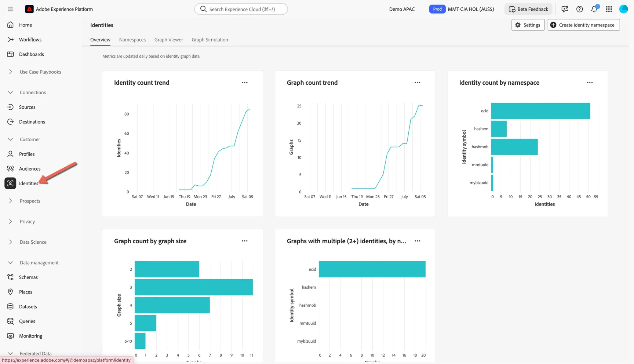Screen dimensions: 634x364
Task: Select the Overview tab
Action: point(100,40)
